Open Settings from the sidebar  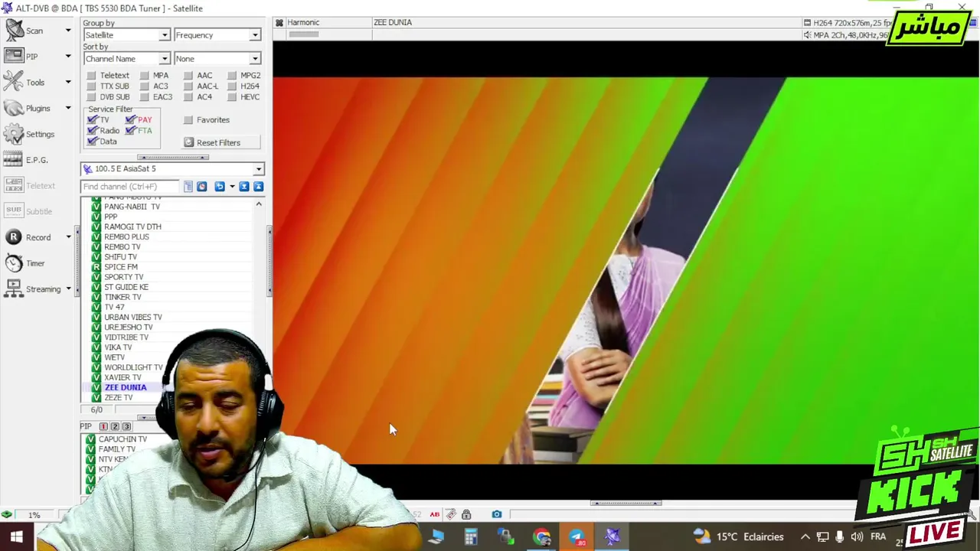31,134
